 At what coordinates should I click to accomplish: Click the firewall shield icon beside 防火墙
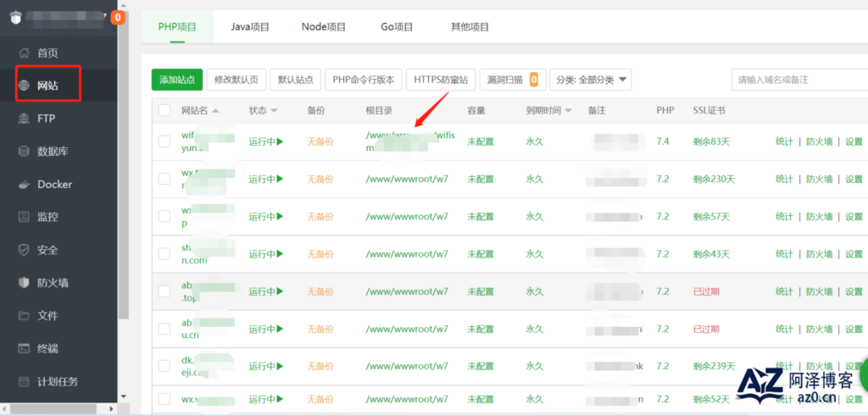pyautogui.click(x=24, y=283)
